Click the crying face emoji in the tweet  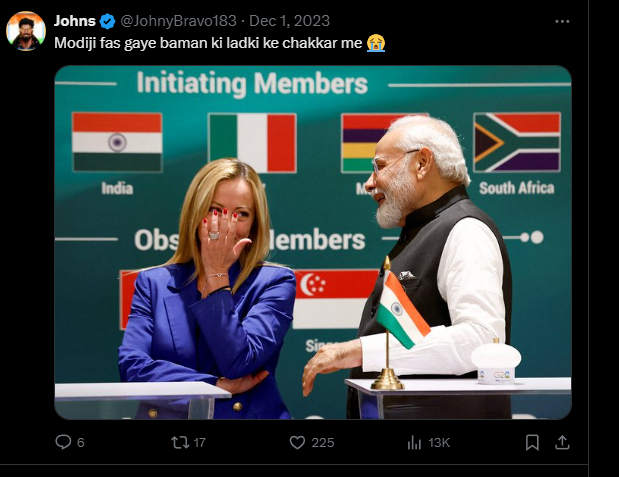[376, 42]
